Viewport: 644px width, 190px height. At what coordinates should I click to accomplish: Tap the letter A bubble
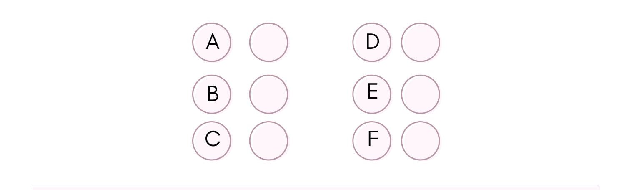point(212,42)
